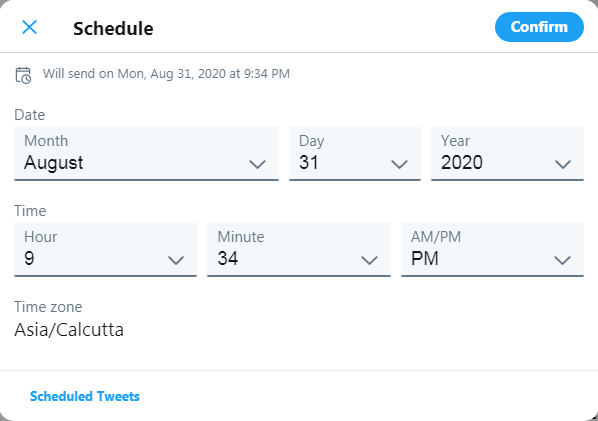The image size is (598, 421).
Task: Open Scheduled Tweets link
Action: (x=85, y=396)
